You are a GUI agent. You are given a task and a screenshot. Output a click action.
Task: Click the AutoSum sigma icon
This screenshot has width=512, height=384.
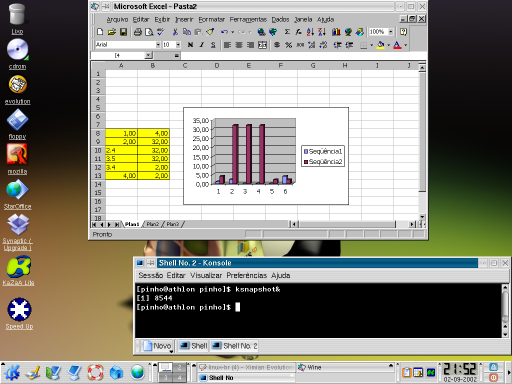(287, 32)
